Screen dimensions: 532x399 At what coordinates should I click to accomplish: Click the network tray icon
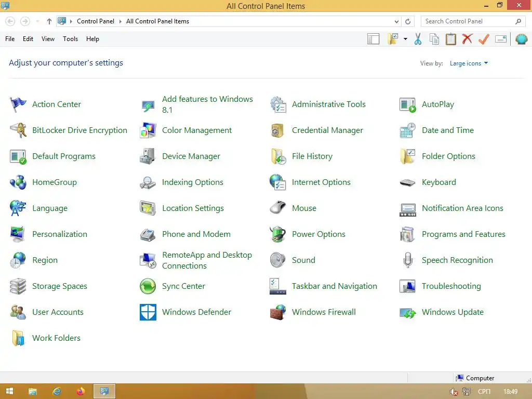click(x=467, y=392)
